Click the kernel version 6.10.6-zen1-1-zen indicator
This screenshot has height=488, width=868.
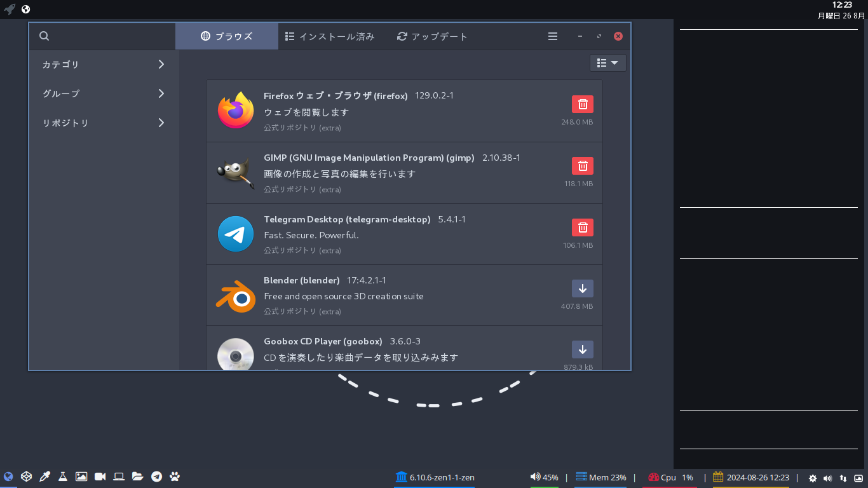pyautogui.click(x=435, y=477)
